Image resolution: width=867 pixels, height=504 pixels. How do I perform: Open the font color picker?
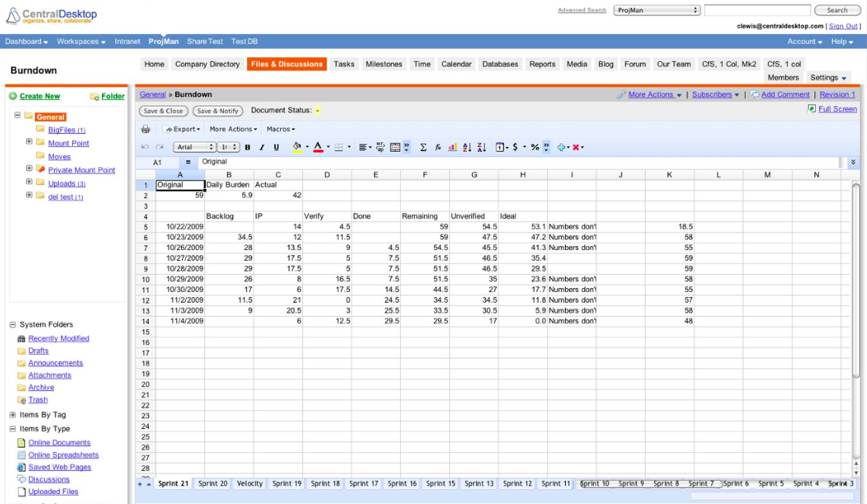pyautogui.click(x=320, y=149)
